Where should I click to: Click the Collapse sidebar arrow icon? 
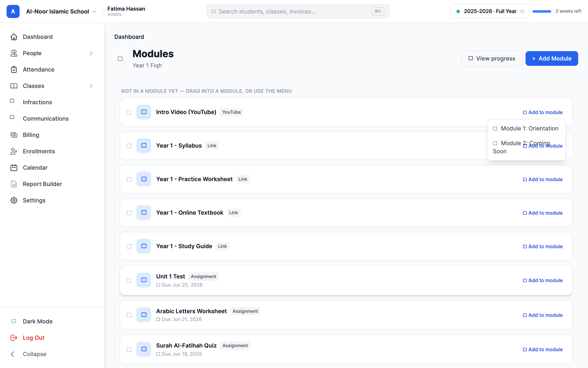(13, 354)
